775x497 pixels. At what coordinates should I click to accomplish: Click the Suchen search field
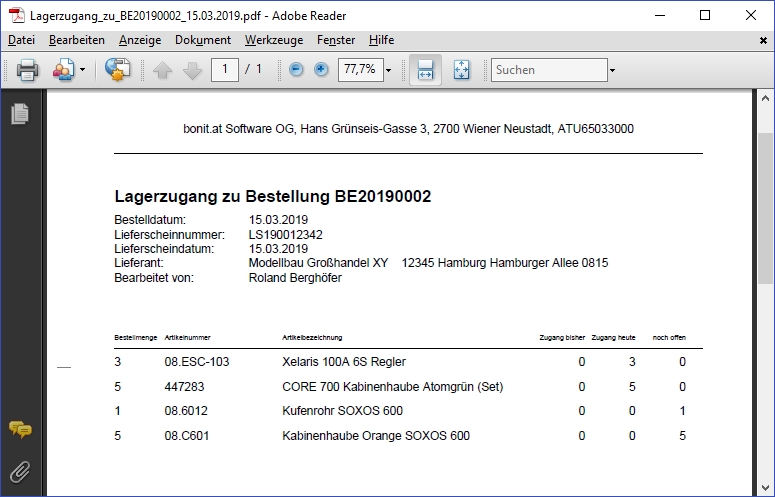click(549, 70)
